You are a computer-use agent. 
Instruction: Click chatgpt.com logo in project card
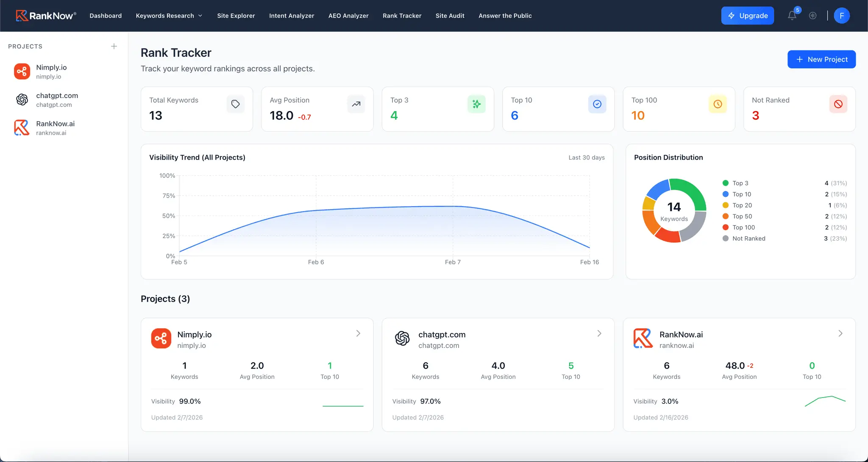pos(402,339)
